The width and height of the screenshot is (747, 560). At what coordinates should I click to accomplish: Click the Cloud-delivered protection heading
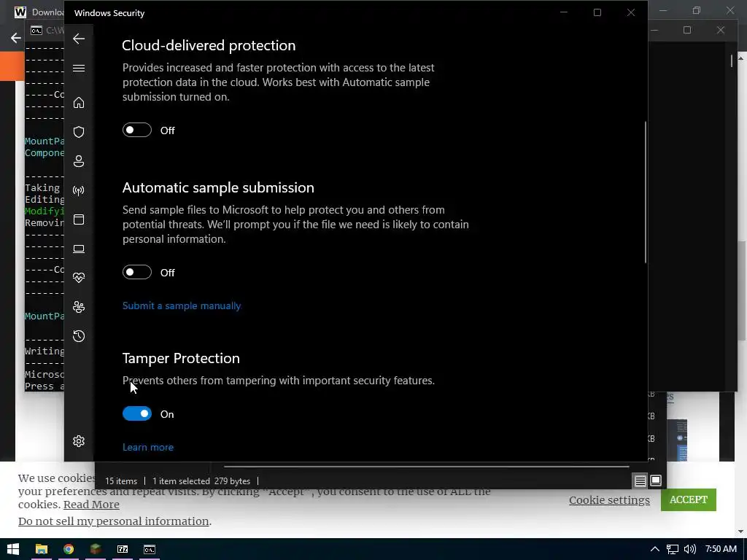(x=209, y=45)
